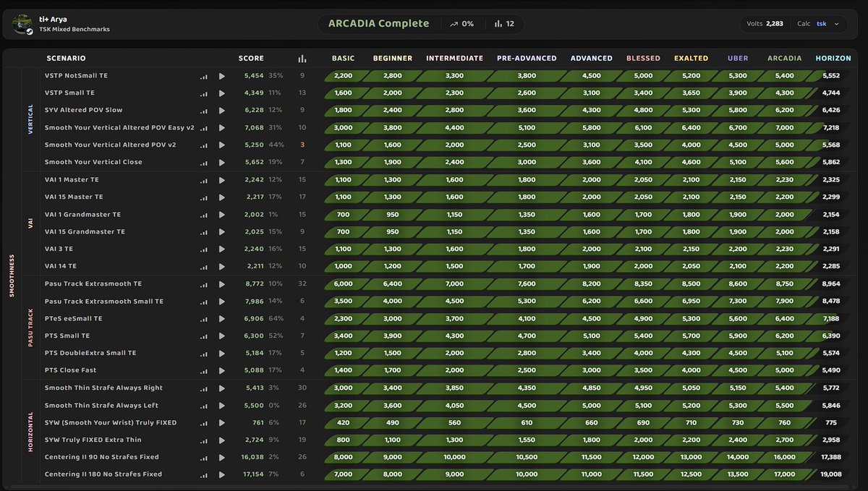The width and height of the screenshot is (868, 491).
Task: Open signal bars icon for PTS DoubleExtra Small TE
Action: click(204, 354)
